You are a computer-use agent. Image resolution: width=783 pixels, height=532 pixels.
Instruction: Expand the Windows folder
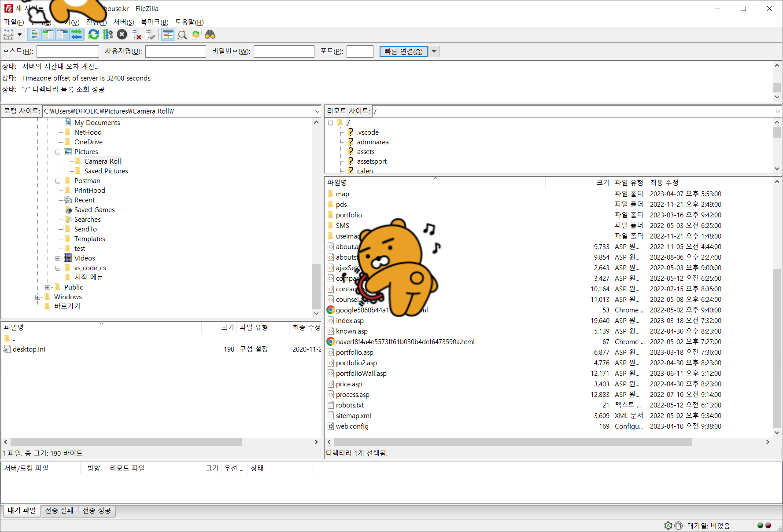click(x=37, y=297)
